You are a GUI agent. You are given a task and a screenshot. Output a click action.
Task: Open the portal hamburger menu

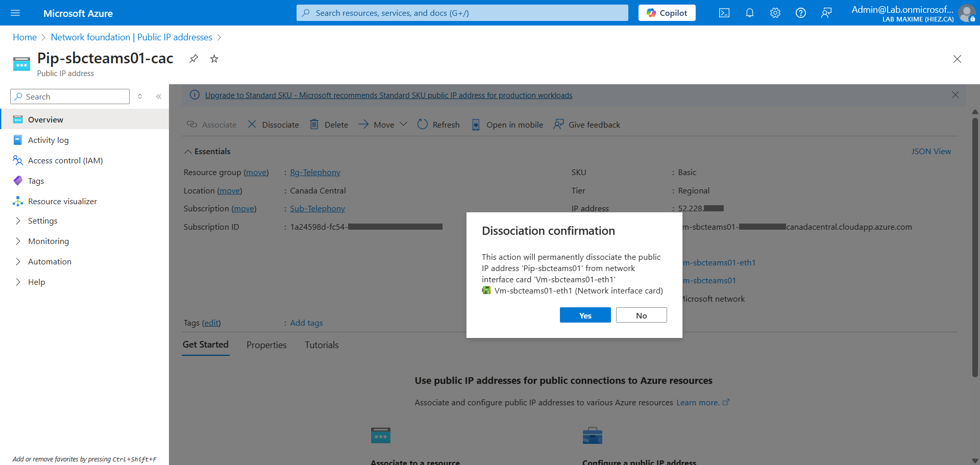[x=15, y=13]
